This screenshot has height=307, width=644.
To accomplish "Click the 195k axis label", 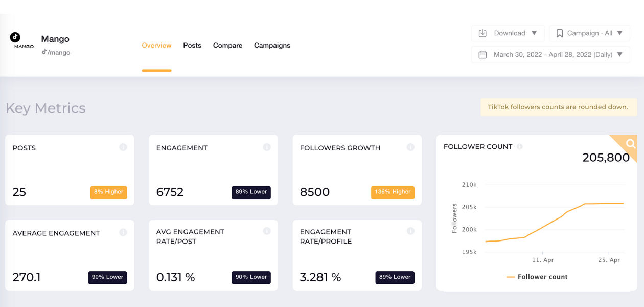I will [x=469, y=252].
